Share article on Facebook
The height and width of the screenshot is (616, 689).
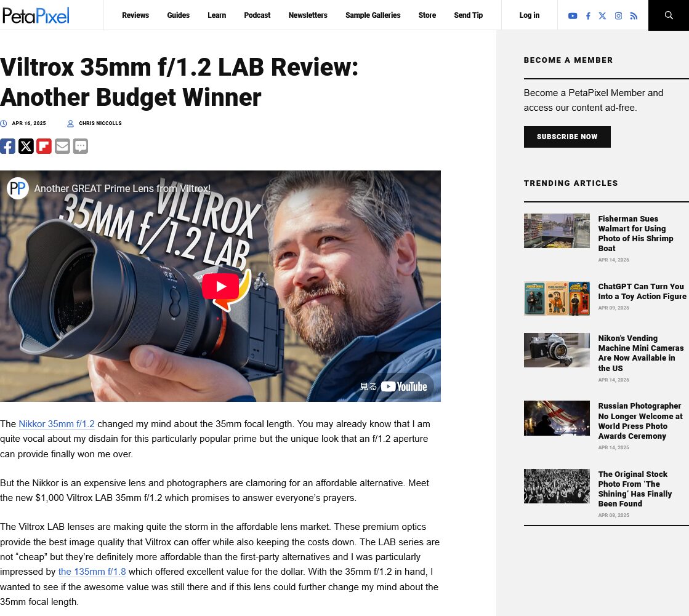coord(7,146)
